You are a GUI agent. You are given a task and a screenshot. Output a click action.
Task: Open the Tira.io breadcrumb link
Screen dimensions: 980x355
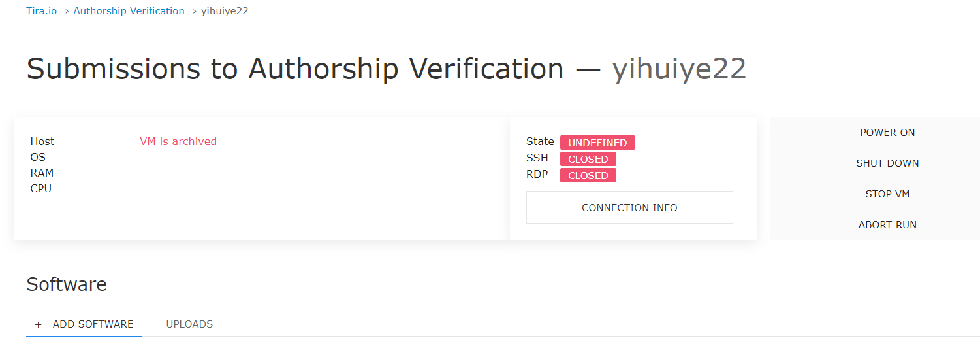(42, 11)
